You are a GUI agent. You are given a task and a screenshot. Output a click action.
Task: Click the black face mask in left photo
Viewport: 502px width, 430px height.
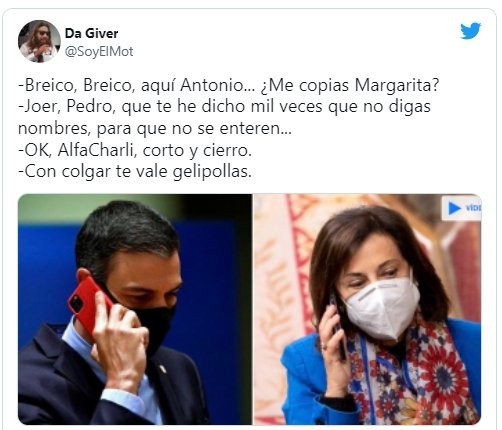tap(150, 320)
